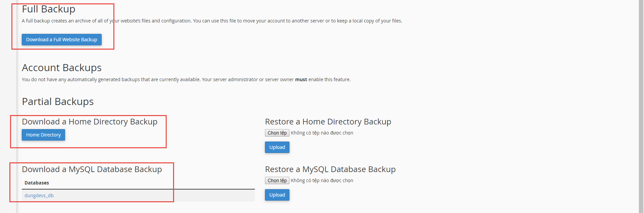Select the Account Backups heading
This screenshot has height=213, width=644.
62,68
